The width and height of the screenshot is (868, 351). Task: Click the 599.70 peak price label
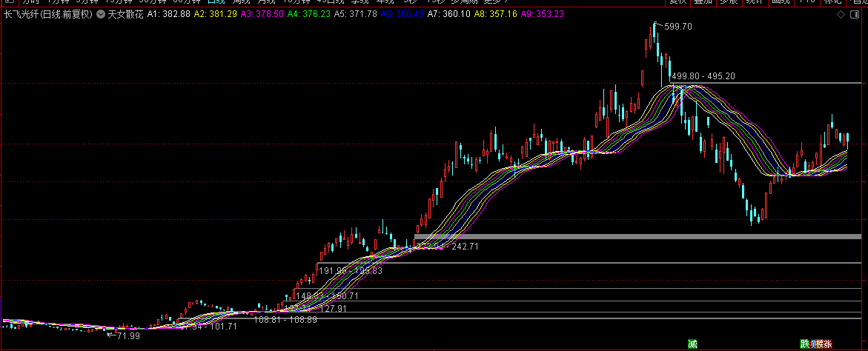pos(678,26)
